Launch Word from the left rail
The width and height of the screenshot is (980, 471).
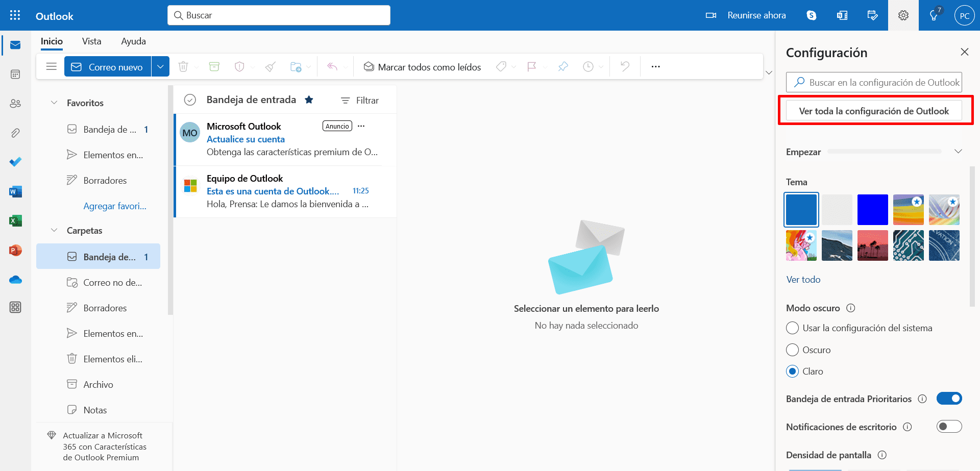pyautogui.click(x=15, y=192)
